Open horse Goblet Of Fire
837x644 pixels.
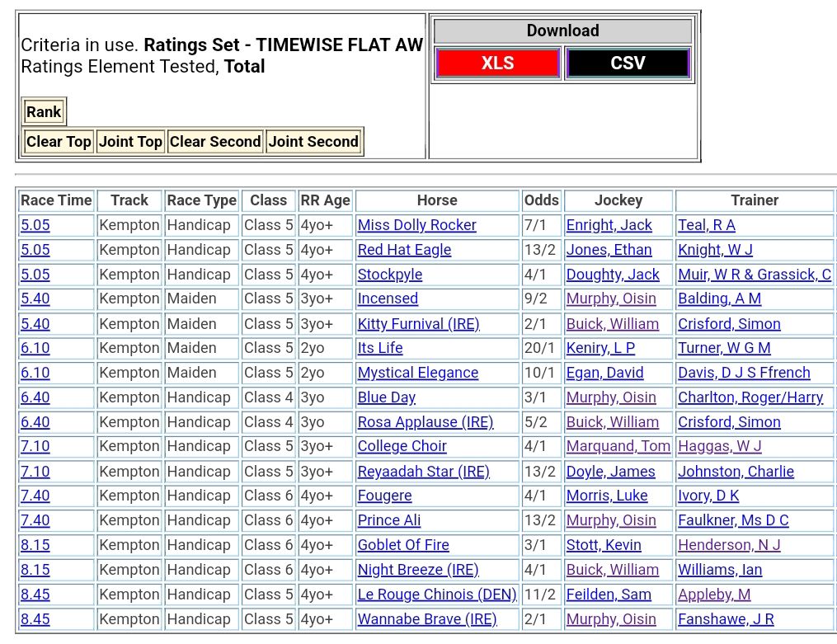(404, 545)
